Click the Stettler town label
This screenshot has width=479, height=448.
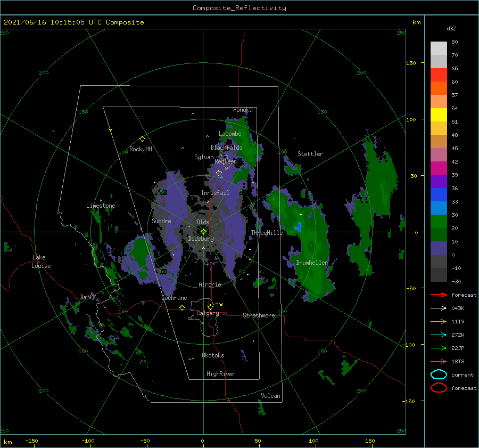310,154
